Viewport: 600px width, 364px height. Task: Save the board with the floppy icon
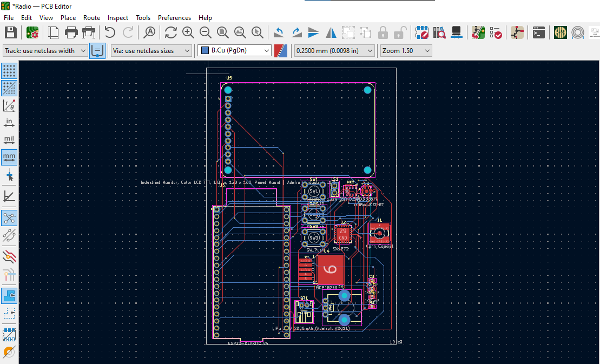click(x=10, y=32)
